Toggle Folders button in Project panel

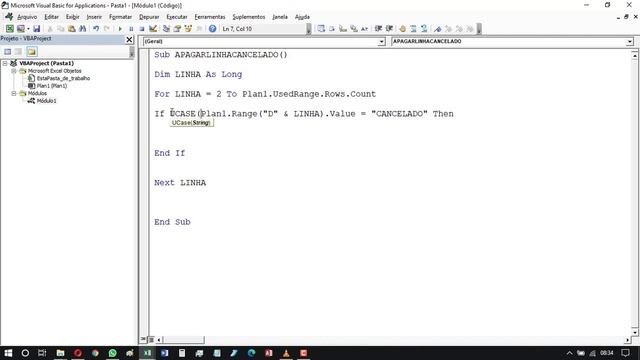pos(32,51)
